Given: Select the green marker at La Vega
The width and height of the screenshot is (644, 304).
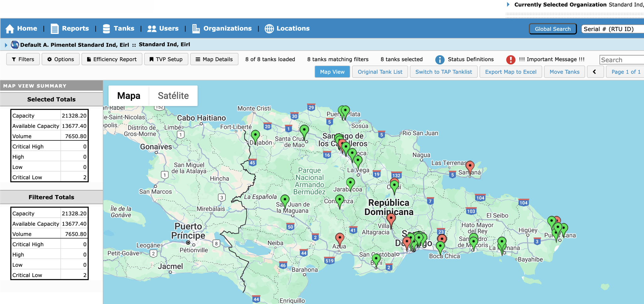Looking at the screenshot, I should click(358, 162).
